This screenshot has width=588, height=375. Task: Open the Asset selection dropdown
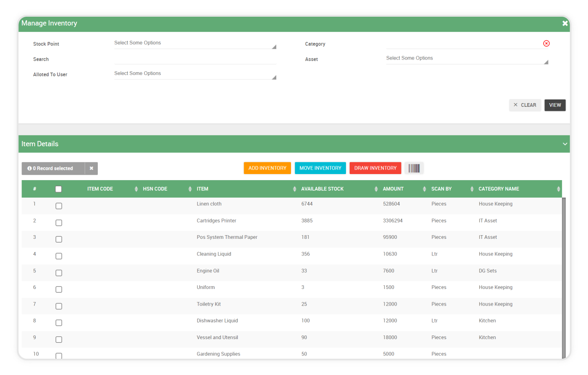pyautogui.click(x=467, y=59)
